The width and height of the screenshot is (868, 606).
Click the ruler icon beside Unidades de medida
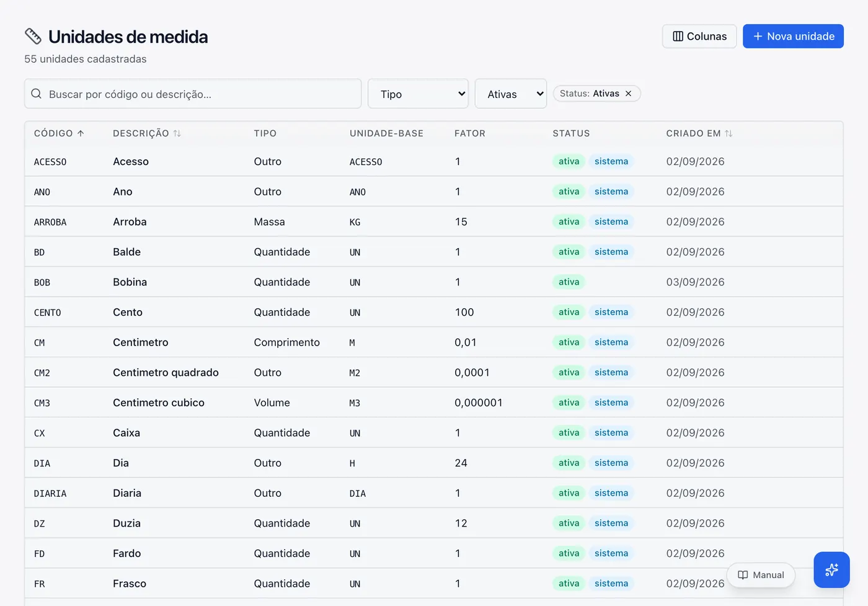(x=33, y=37)
